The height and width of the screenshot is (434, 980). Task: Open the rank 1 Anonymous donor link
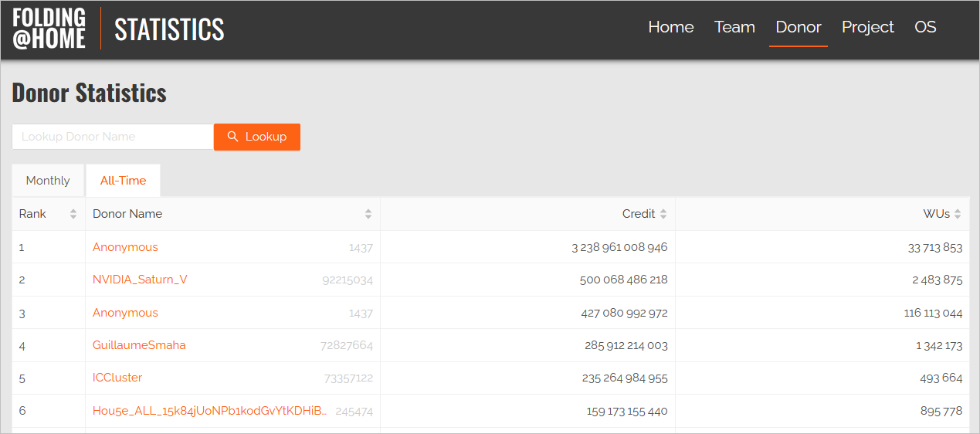[x=125, y=247]
